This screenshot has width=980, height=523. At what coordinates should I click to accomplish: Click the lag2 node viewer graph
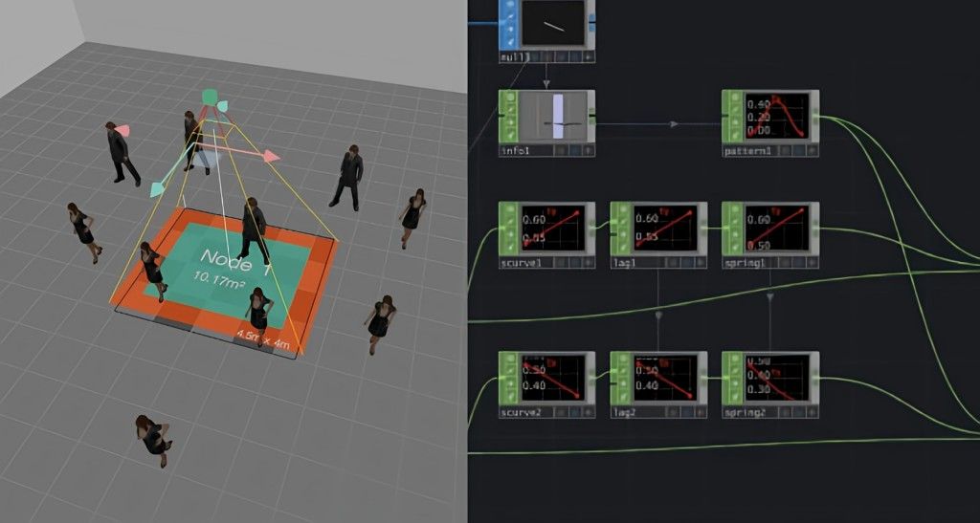point(666,379)
